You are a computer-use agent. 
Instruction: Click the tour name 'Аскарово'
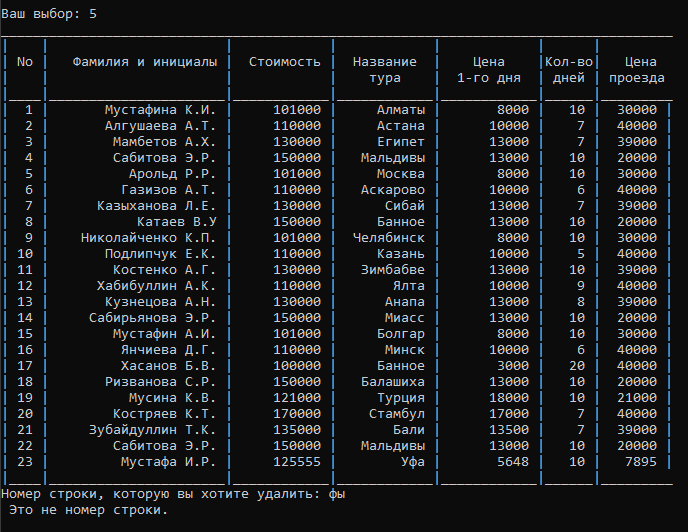[393, 190]
